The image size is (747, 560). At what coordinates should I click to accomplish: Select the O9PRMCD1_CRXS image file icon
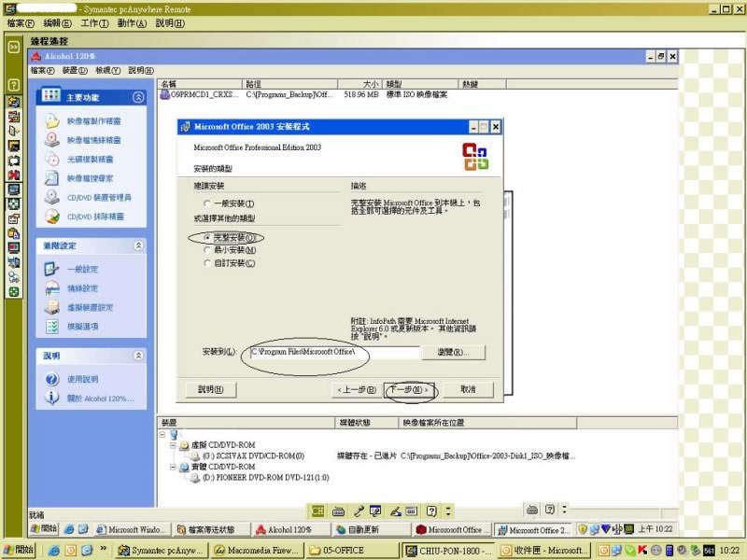point(165,94)
